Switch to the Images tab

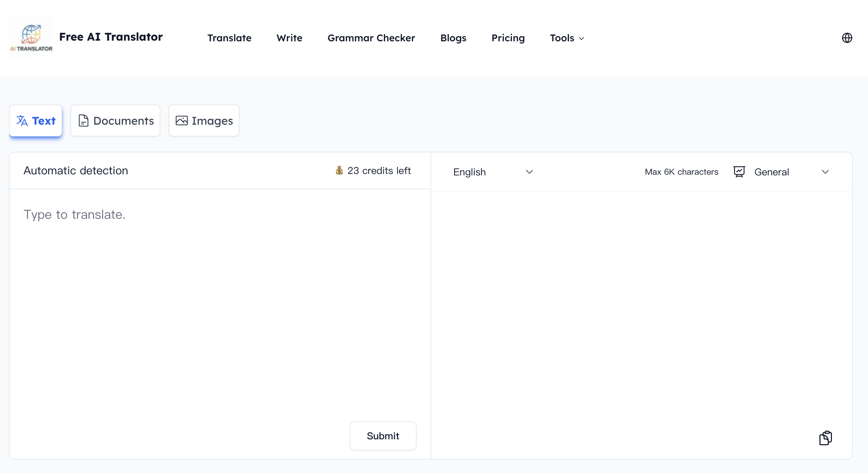pyautogui.click(x=204, y=121)
